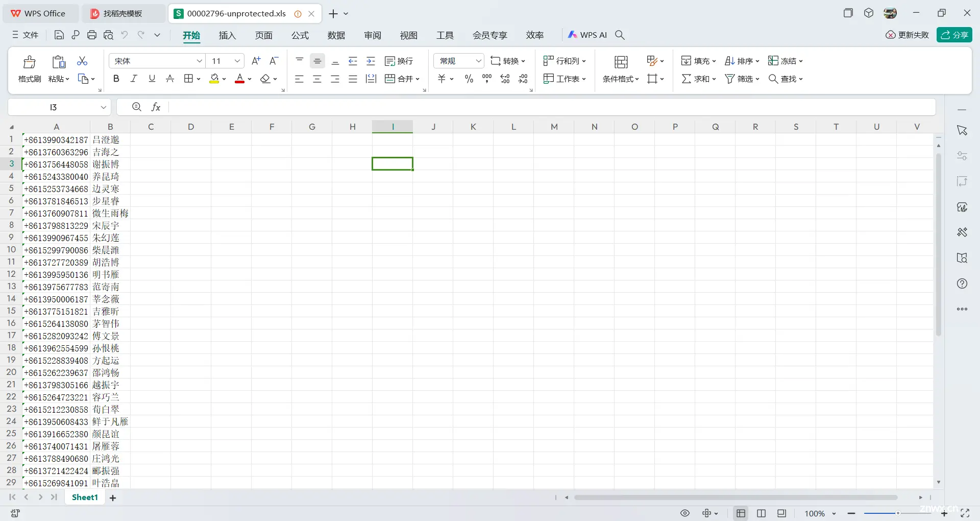
Task: Switch to the Formula (公式) tab
Action: 300,35
